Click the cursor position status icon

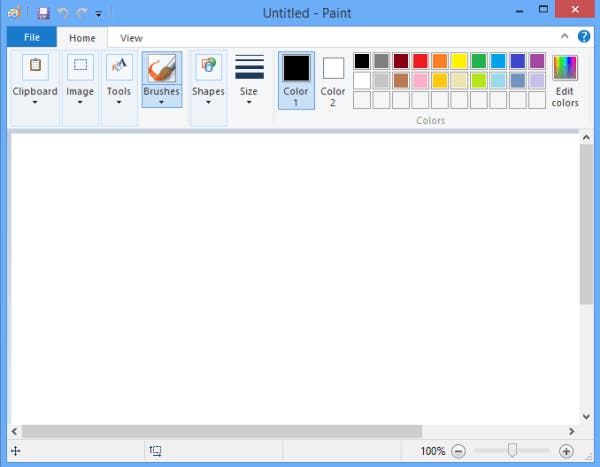(x=15, y=451)
